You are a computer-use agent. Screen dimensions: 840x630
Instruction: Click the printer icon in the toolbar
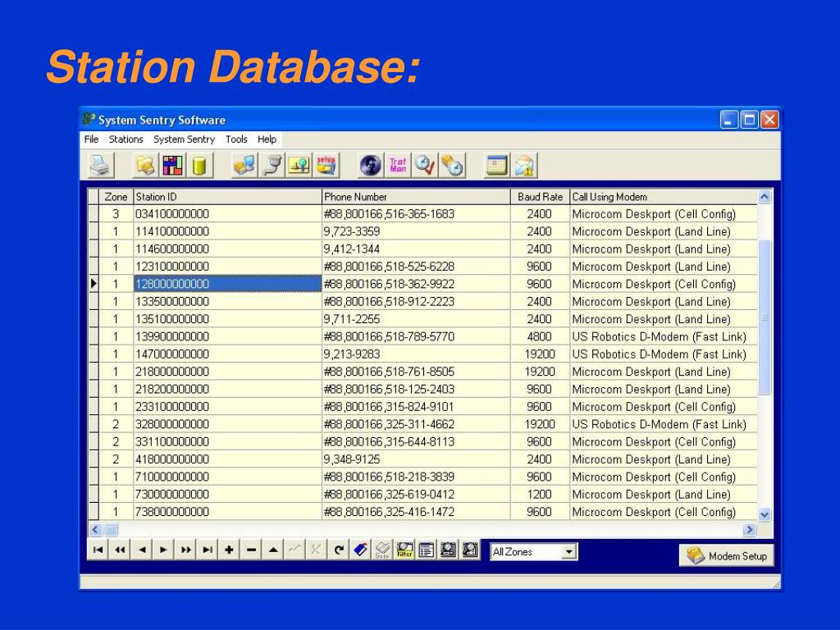pyautogui.click(x=101, y=165)
